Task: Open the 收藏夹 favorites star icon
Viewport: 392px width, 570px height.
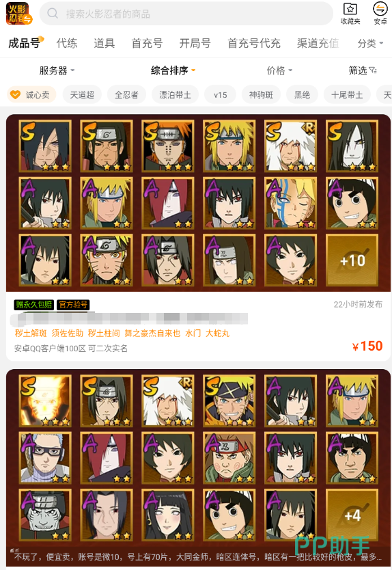Action: 350,9
